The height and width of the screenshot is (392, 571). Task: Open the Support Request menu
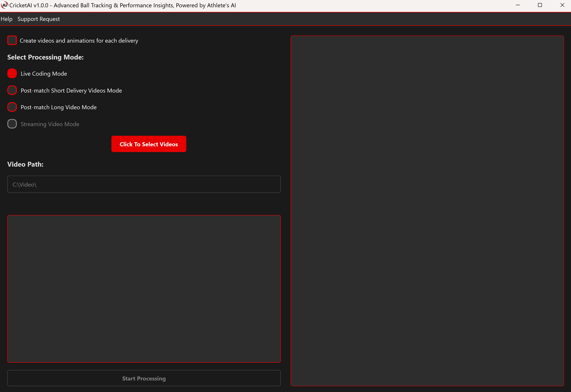[x=39, y=19]
